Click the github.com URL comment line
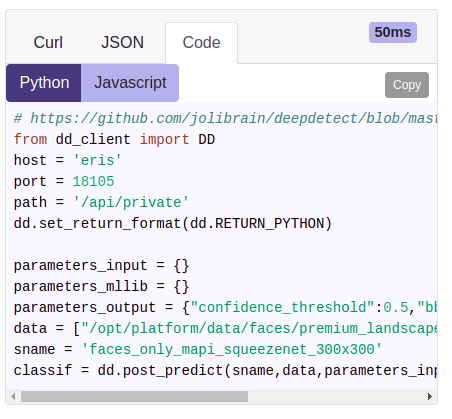Screen dimensions: 452x419 tap(225, 119)
